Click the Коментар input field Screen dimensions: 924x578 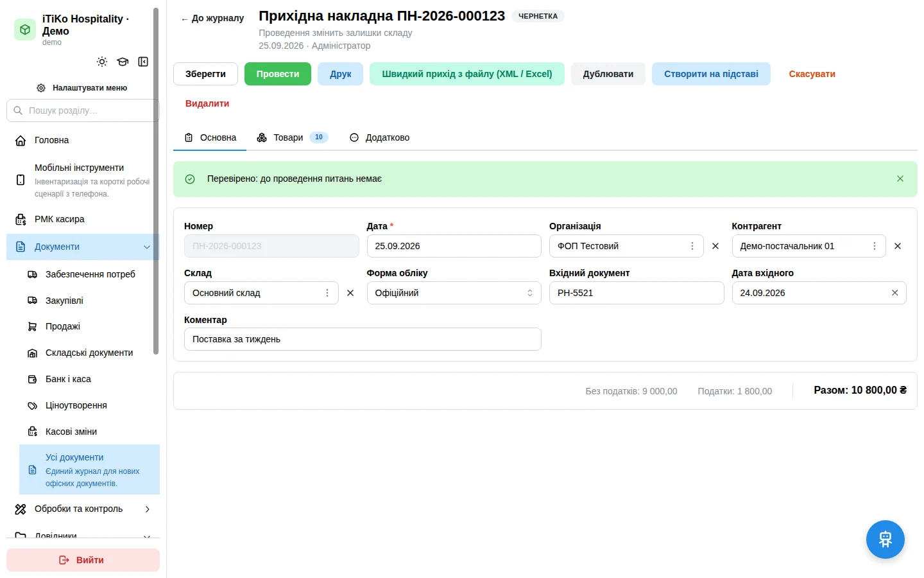point(363,339)
